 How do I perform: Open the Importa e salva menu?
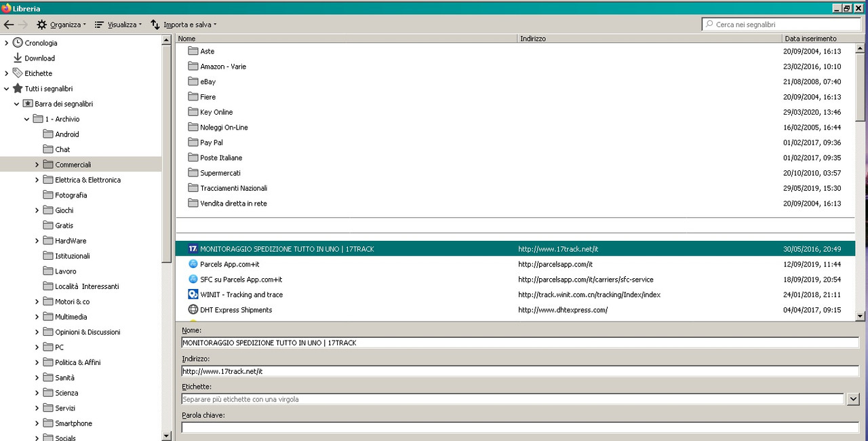click(183, 24)
